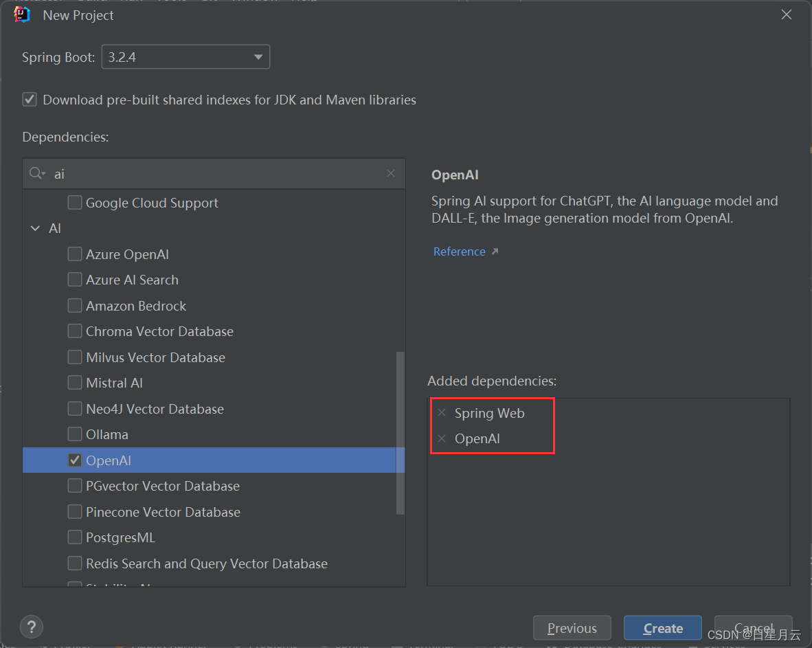Cancel the New Project dialog

tap(753, 628)
